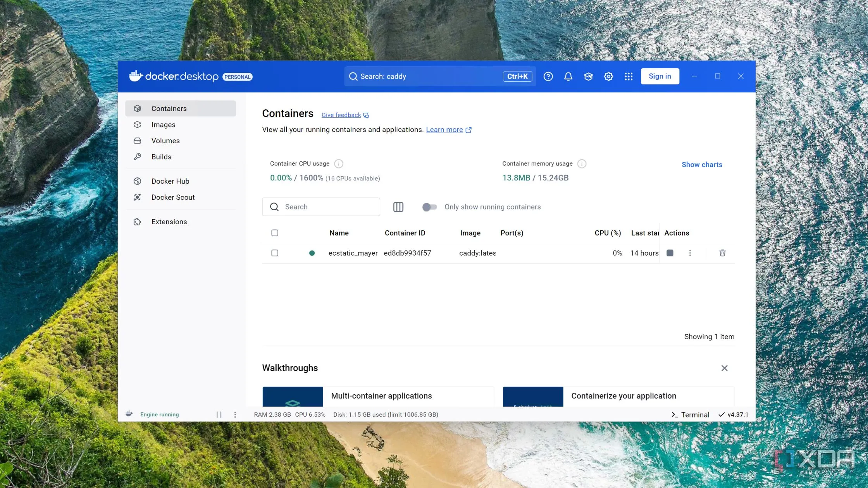Click the Builds wrench icon
The width and height of the screenshot is (868, 488).
pos(137,157)
